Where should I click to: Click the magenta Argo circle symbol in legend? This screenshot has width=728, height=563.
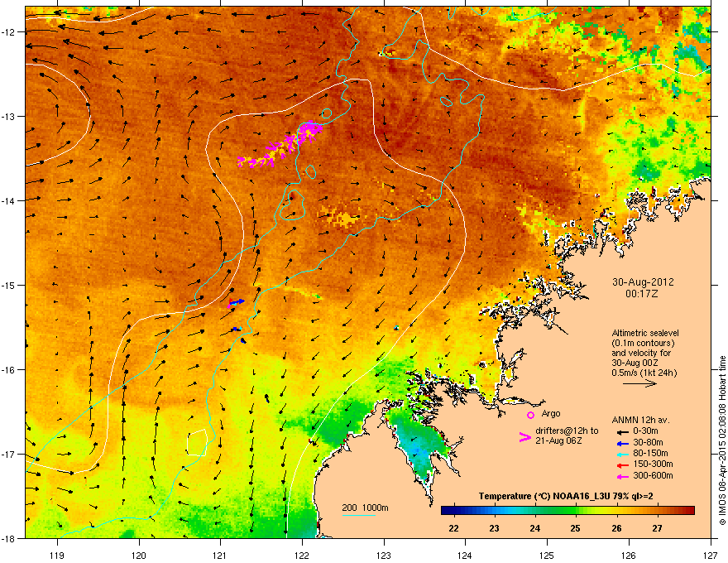tap(530, 415)
